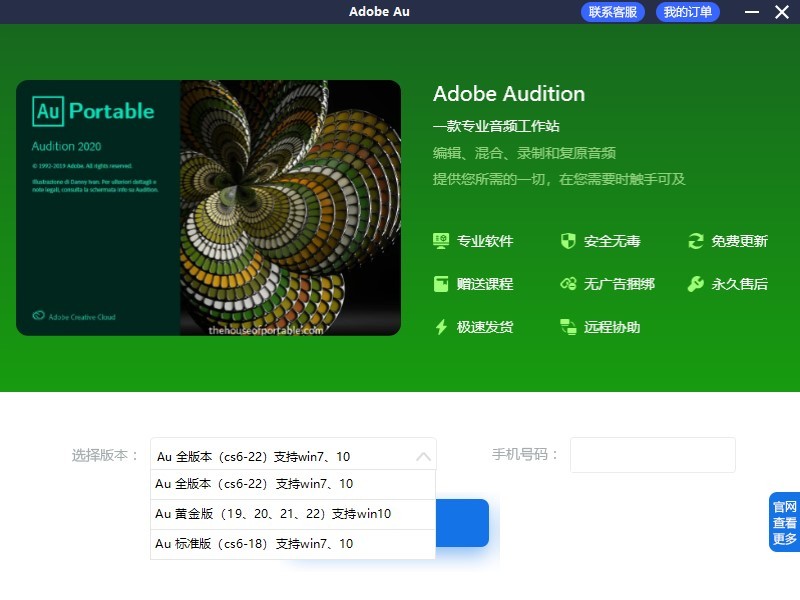The image size is (800, 600).
Task: Click the 安全无毒 shield icon
Action: (x=568, y=241)
